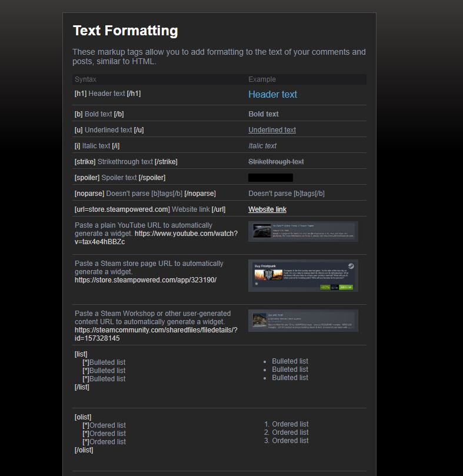Click the '[u] Underlined text [/u]' syntax
Screen dimensions: 463x476
coord(109,130)
